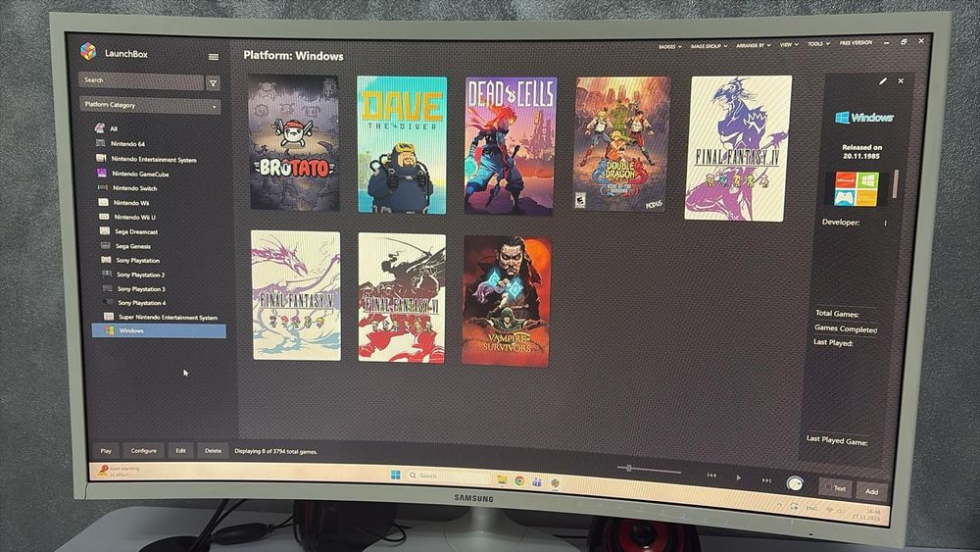
Task: Open the View dropdown menu
Action: pos(789,44)
